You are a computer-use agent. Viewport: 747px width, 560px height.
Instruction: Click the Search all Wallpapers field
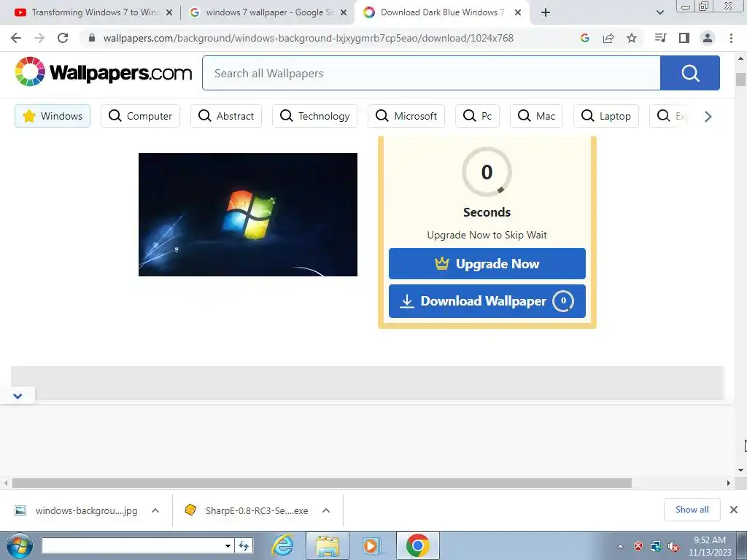click(x=431, y=73)
